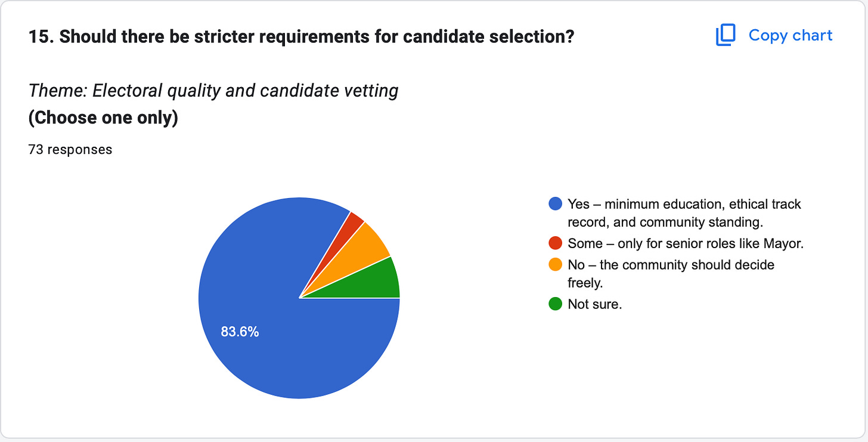Viewport: 868px width, 442px height.
Task: Click the blue legend dot
Action: point(555,204)
